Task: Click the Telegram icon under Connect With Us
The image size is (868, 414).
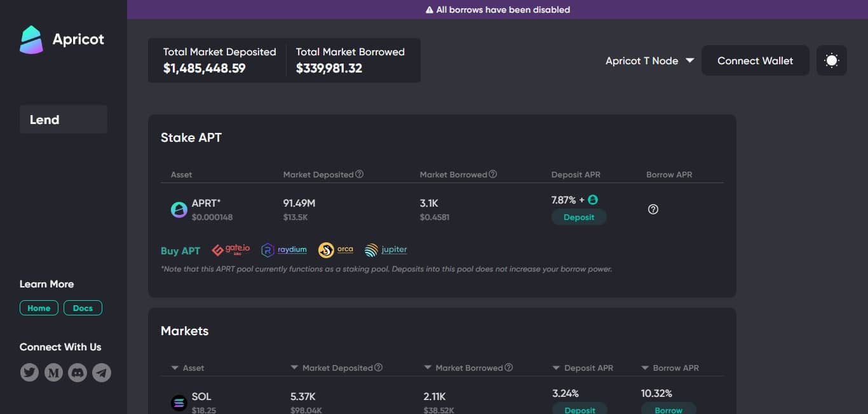Action: point(102,372)
